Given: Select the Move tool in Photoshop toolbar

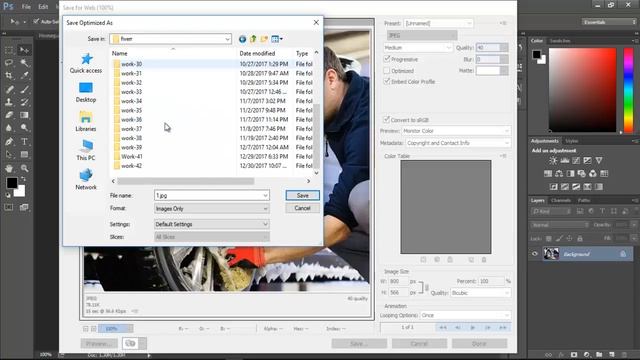Looking at the screenshot, I should point(24,50).
